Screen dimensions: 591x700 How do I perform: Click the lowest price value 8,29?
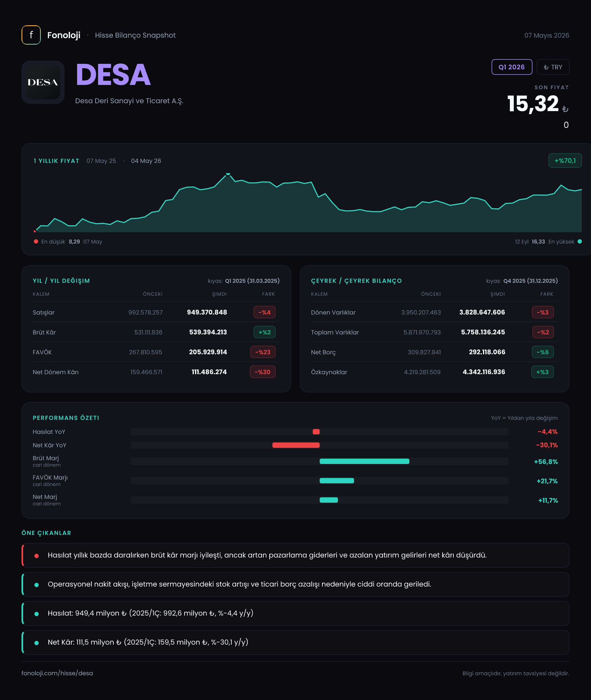74,242
